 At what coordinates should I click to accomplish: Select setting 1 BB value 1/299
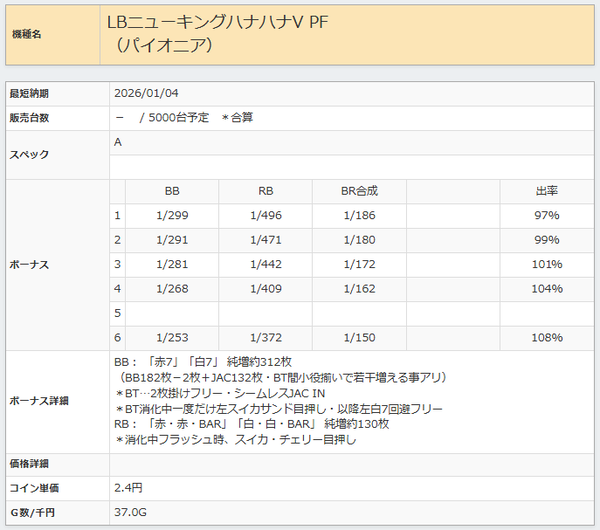pos(172,215)
